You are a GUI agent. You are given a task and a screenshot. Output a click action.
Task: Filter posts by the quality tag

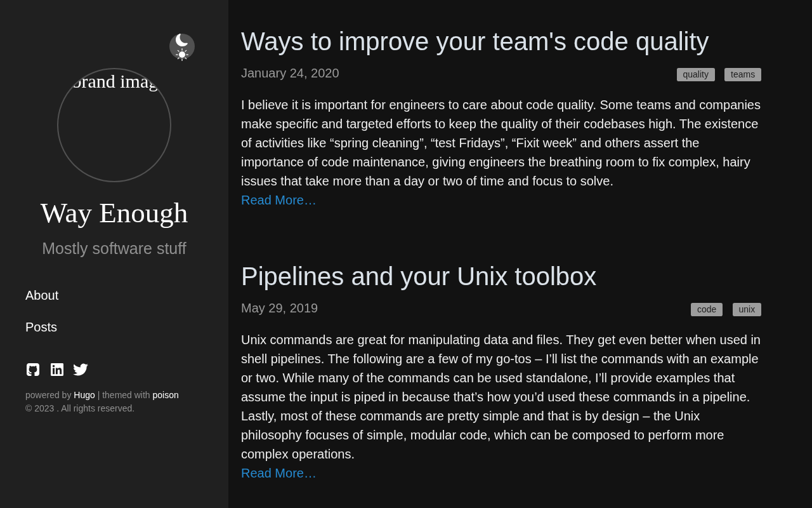pos(695,74)
